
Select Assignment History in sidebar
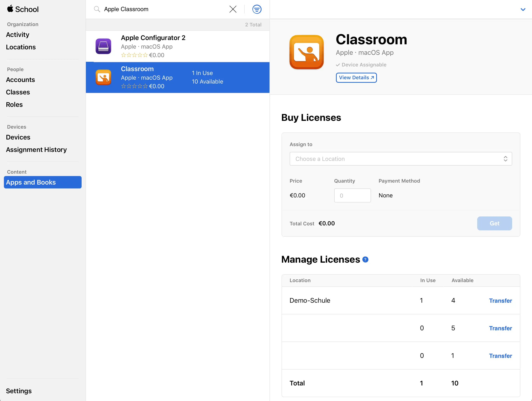click(36, 150)
